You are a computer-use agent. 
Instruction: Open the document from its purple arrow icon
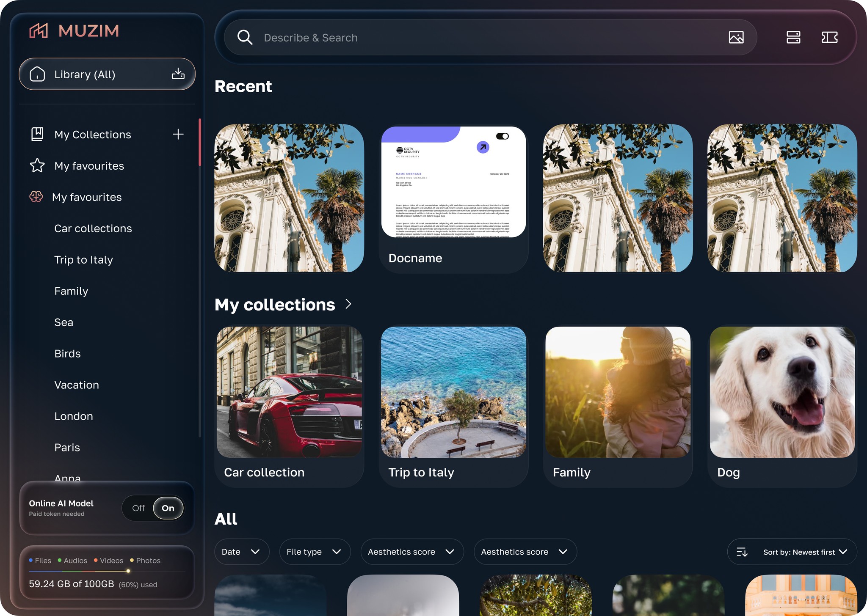point(483,147)
